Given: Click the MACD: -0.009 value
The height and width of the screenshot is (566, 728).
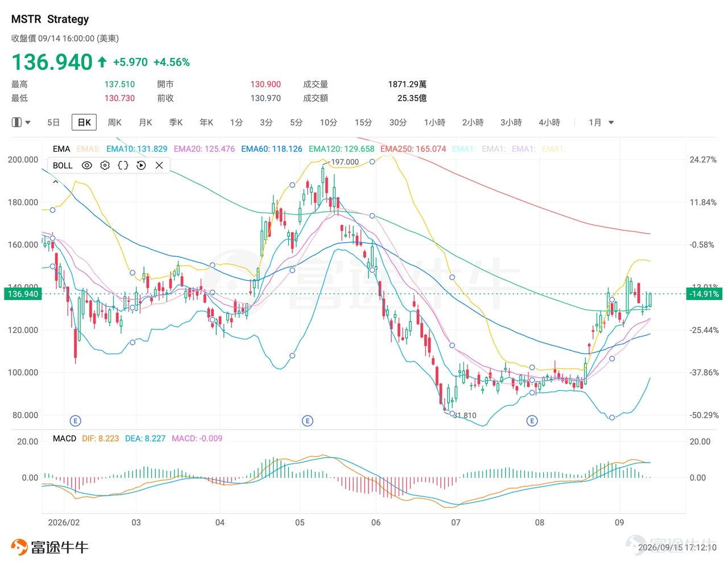Looking at the screenshot, I should pyautogui.click(x=197, y=438).
